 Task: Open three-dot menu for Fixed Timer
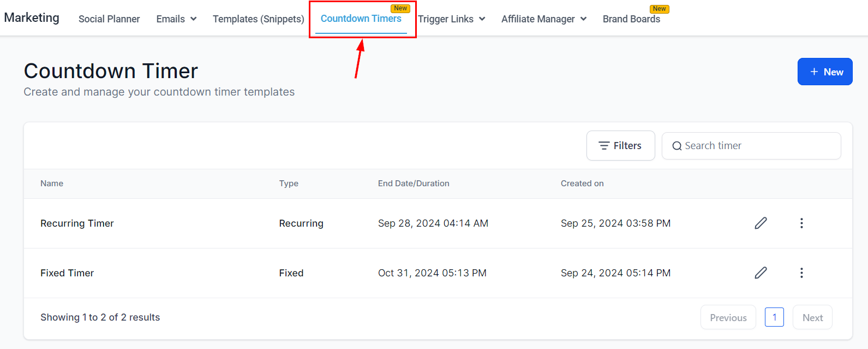point(801,273)
